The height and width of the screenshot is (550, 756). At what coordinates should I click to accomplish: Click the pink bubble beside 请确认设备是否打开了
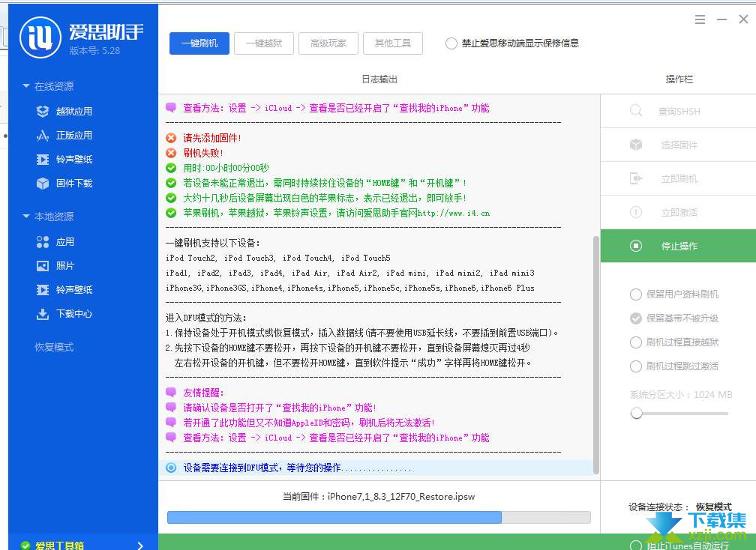pos(171,408)
